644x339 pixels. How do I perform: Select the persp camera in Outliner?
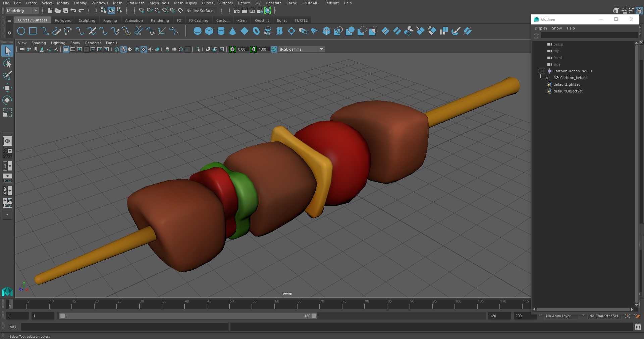pos(558,44)
